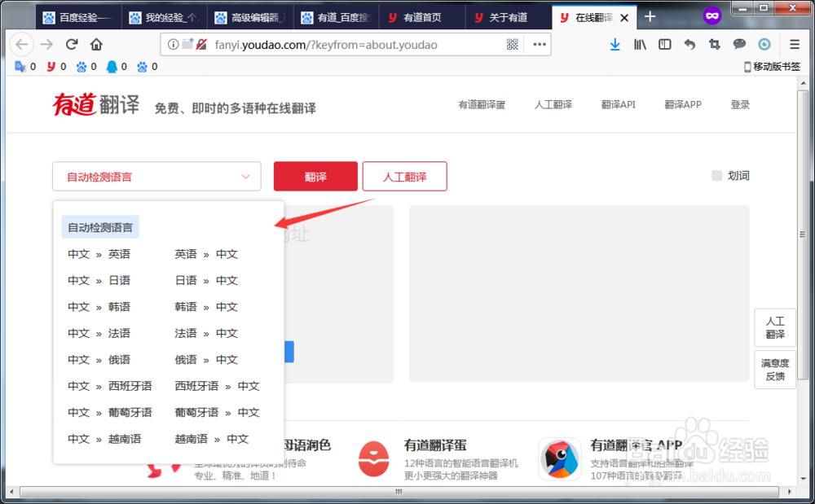Click the floating 人工翻译 side button
Viewport: 815px width, 504px height.
[775, 327]
